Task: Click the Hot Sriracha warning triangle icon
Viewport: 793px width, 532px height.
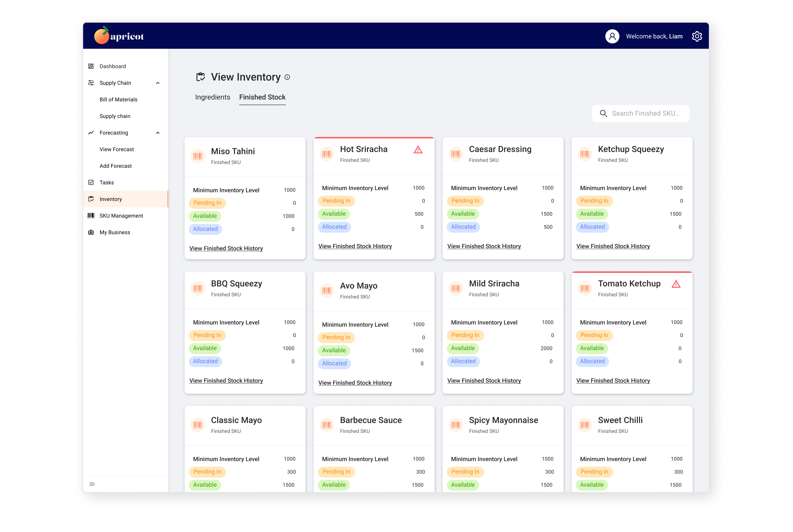Action: (418, 150)
